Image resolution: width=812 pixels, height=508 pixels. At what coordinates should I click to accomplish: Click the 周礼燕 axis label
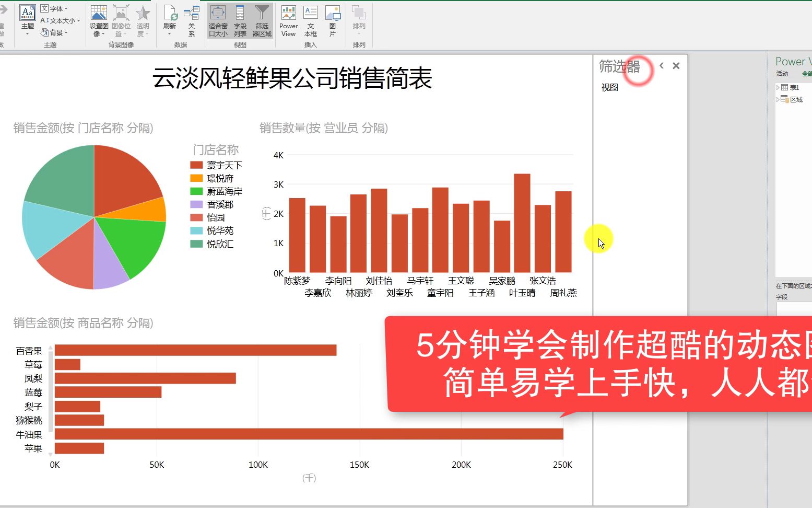[563, 293]
